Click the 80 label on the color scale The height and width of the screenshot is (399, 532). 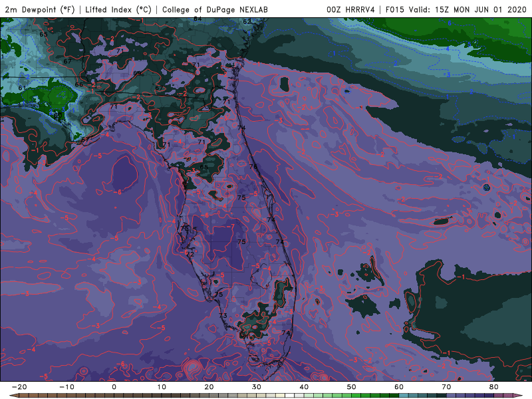494,387
